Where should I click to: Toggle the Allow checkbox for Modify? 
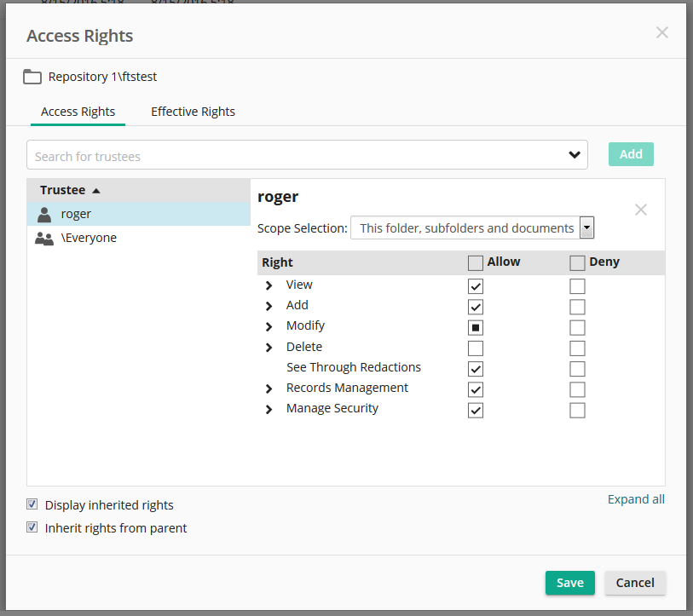tap(475, 328)
